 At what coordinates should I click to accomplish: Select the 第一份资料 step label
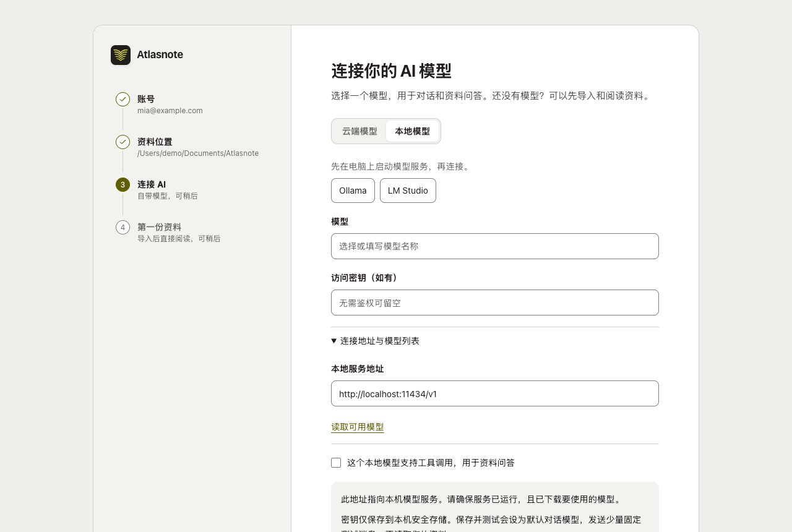159,227
